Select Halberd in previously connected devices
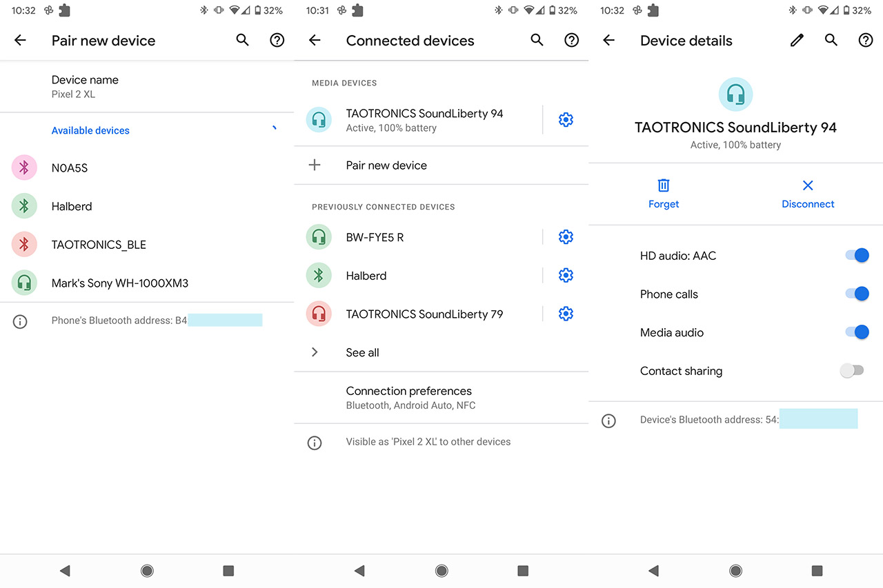 (366, 276)
